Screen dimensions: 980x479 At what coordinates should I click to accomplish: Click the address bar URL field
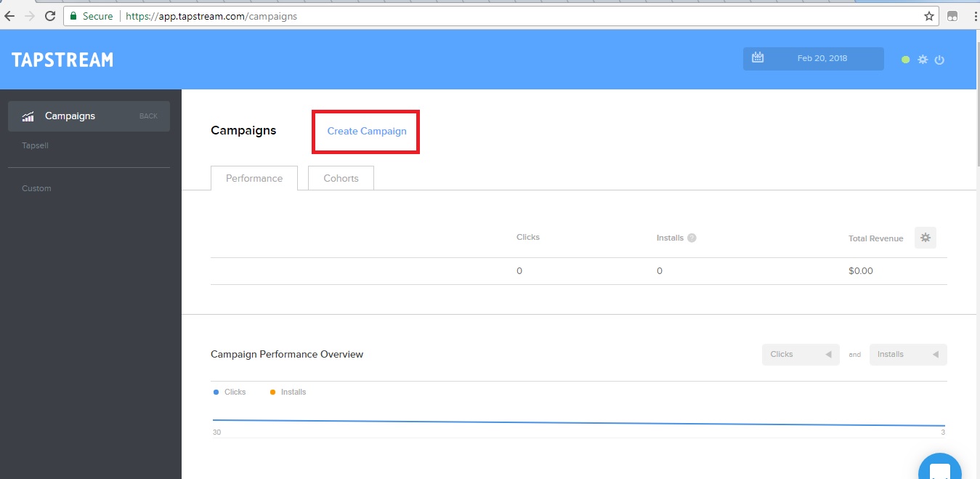point(501,16)
